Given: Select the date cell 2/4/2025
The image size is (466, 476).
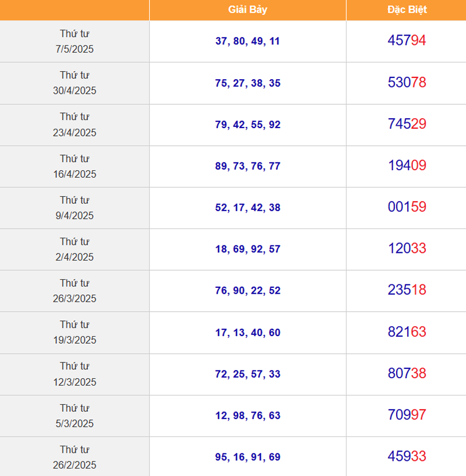Looking at the screenshot, I should [75, 249].
